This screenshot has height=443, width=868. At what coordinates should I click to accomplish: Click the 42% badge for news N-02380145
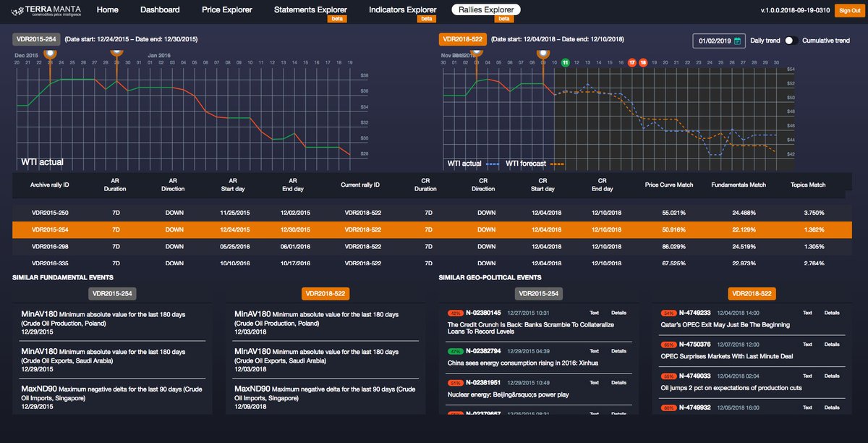[455, 313]
